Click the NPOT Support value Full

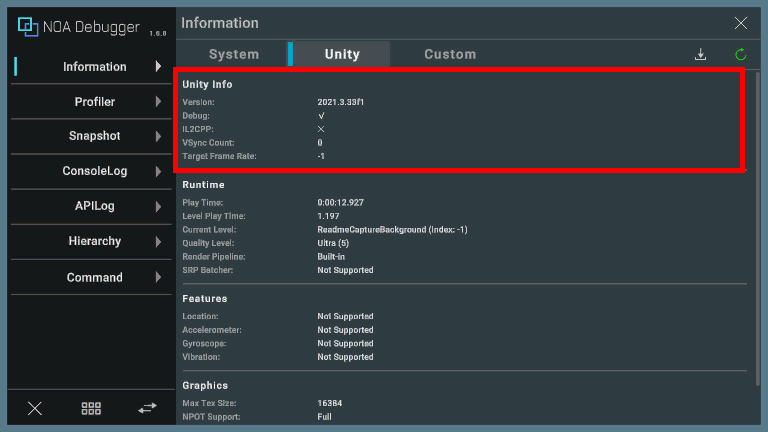point(324,417)
